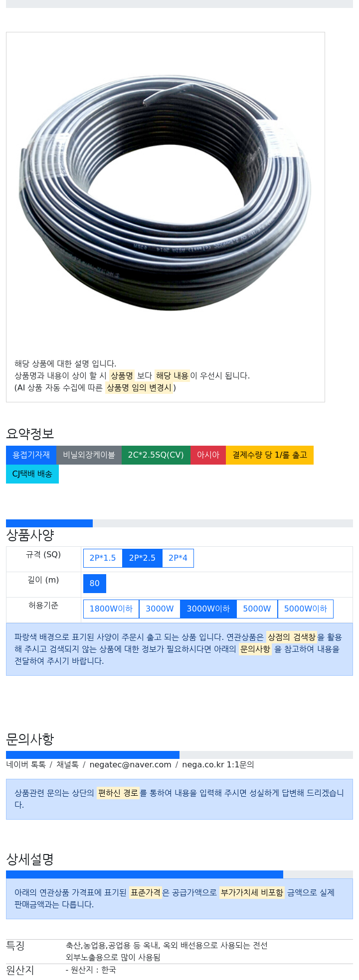Choose the highlighted 3000W이하 option
Viewport: 359px width, 980px height.
coord(208,609)
